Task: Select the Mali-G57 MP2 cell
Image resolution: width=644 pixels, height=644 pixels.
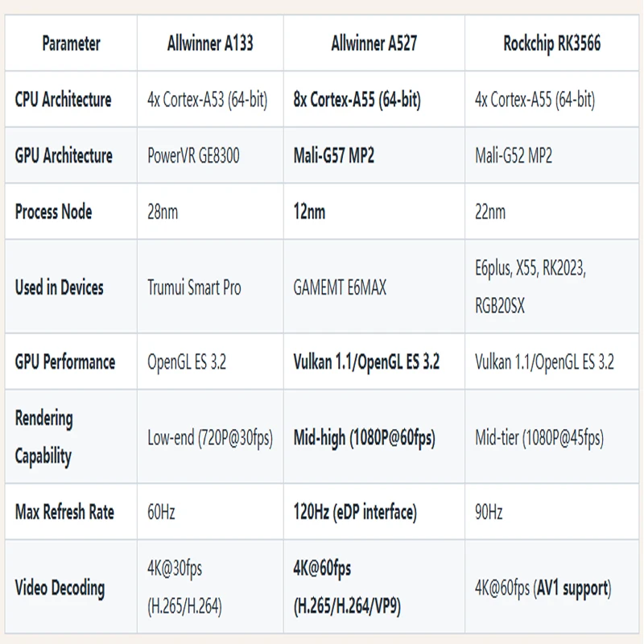Action: click(374, 155)
